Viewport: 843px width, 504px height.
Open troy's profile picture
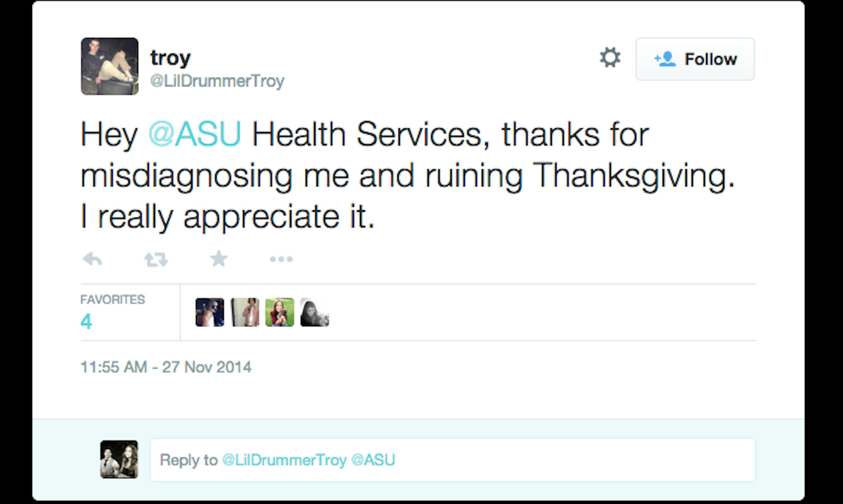point(110,66)
